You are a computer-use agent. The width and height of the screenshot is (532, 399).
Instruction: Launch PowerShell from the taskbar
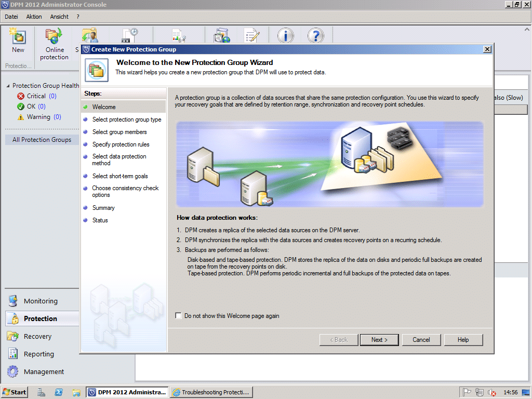[x=59, y=392]
